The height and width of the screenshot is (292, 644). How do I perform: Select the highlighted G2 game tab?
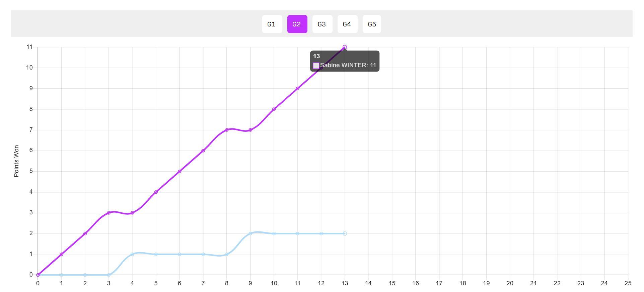297,24
